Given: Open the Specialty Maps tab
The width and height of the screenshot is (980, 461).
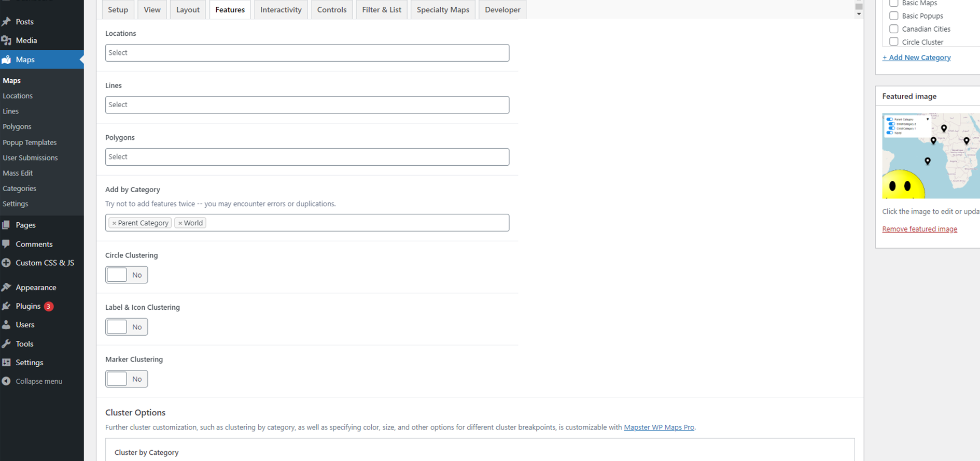Looking at the screenshot, I should click(x=443, y=10).
